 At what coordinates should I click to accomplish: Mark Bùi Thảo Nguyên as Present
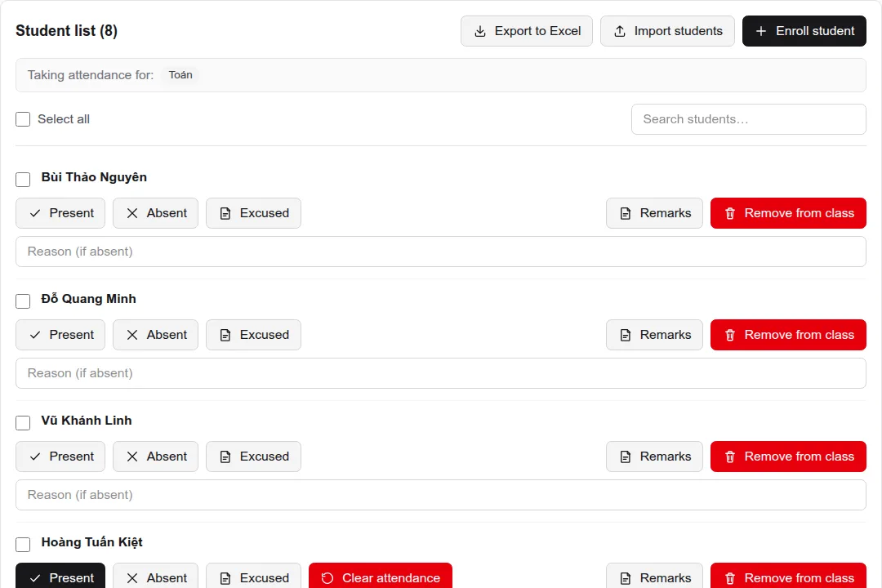coord(60,213)
